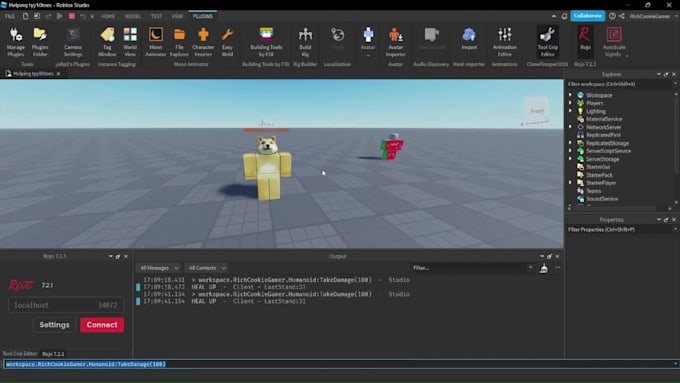
Task: Open the help icon in title bar
Action: [x=612, y=16]
